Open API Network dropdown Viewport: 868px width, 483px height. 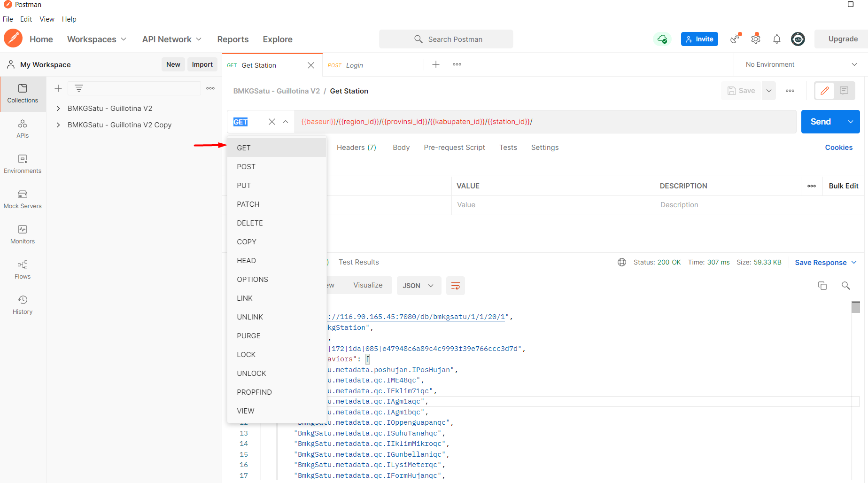click(x=172, y=39)
